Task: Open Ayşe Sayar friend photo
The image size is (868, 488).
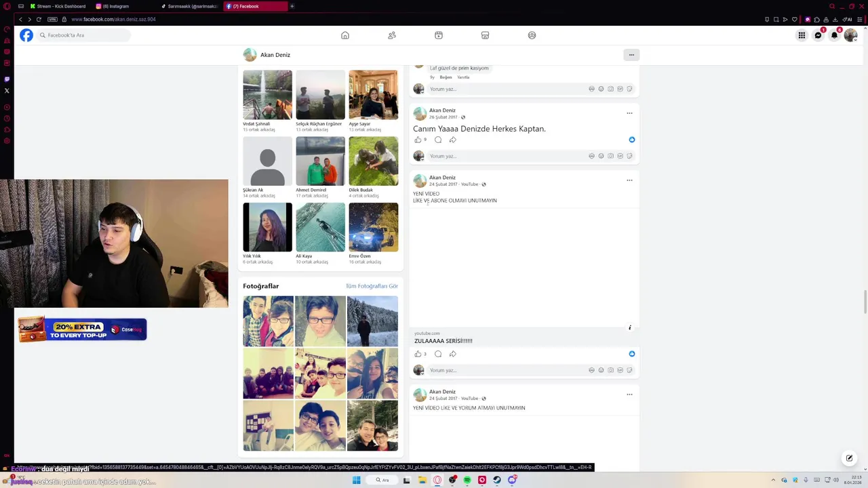Action: point(373,95)
